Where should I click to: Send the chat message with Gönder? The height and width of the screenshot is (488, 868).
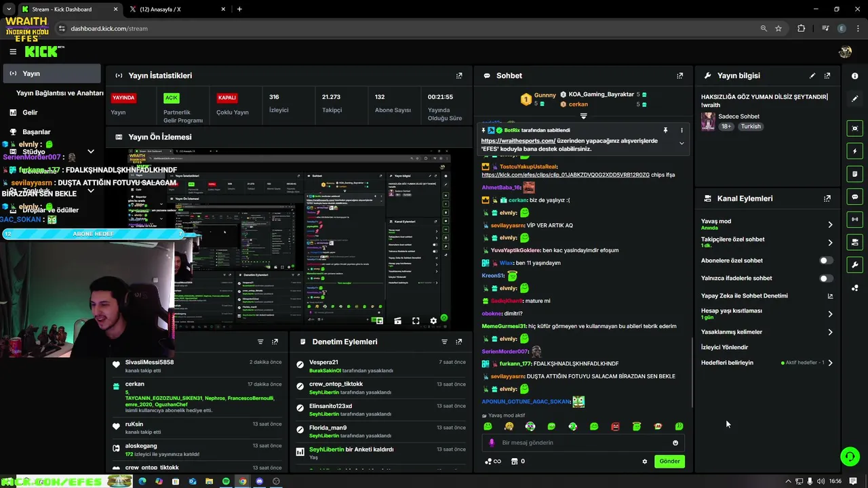click(x=669, y=462)
